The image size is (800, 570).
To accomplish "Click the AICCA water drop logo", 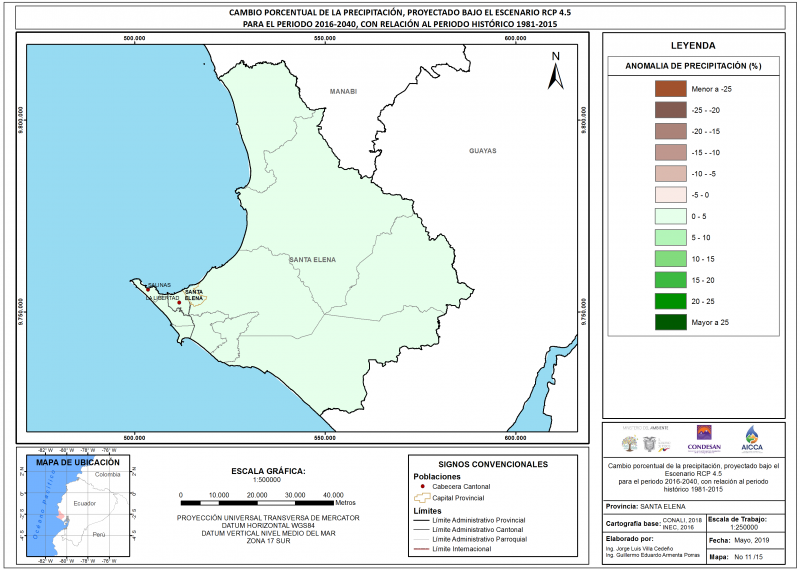I will (752, 438).
